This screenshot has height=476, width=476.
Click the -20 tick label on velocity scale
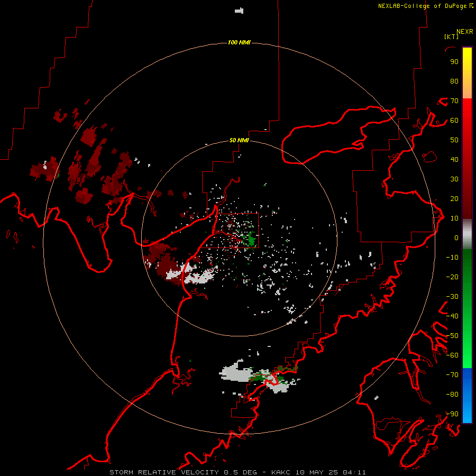click(452, 277)
